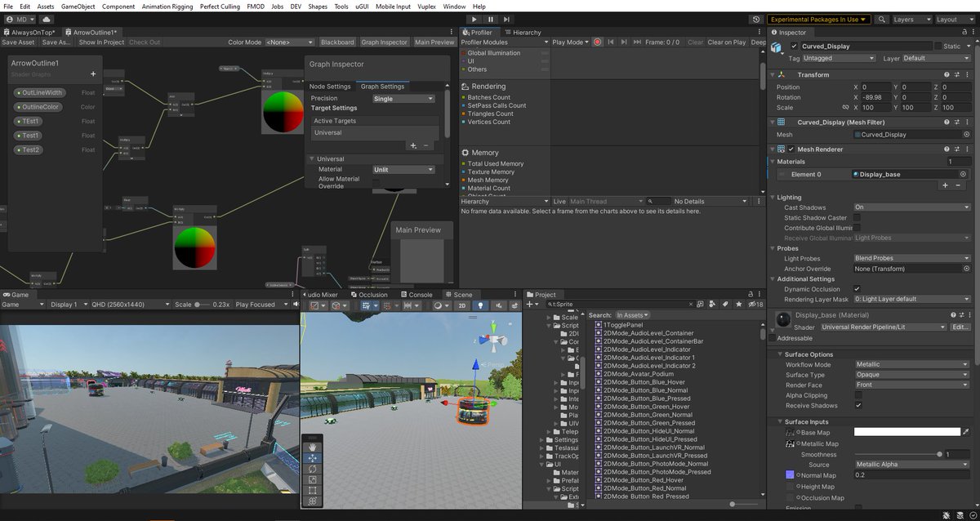
Task: Pause the editor using the Pause button
Action: 491,19
